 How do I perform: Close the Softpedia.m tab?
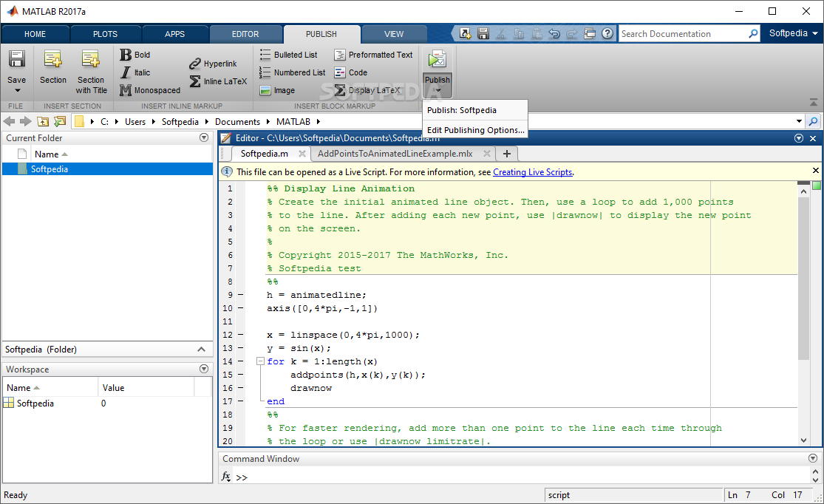pyautogui.click(x=302, y=154)
